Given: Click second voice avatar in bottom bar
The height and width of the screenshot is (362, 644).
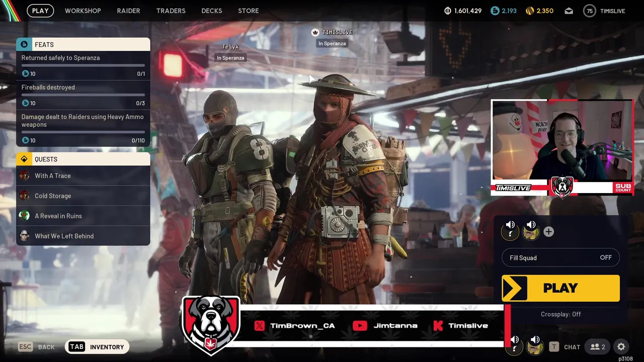Looking at the screenshot, I should point(535,346).
